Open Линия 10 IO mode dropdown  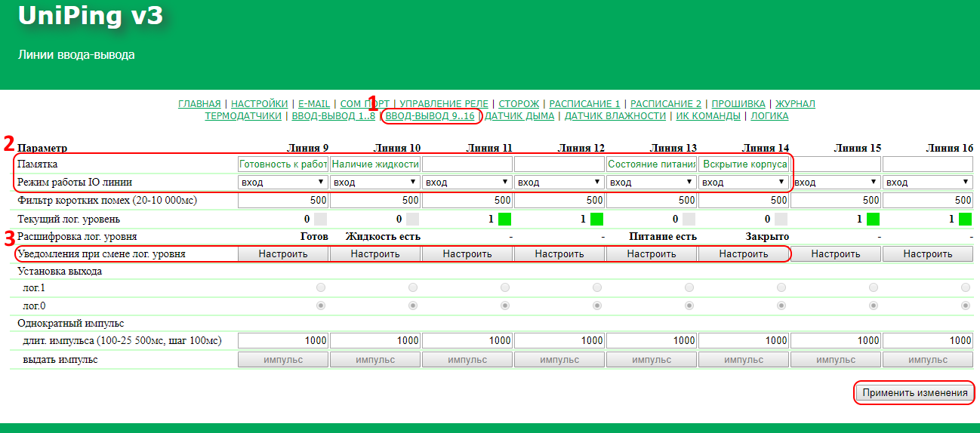pyautogui.click(x=375, y=183)
